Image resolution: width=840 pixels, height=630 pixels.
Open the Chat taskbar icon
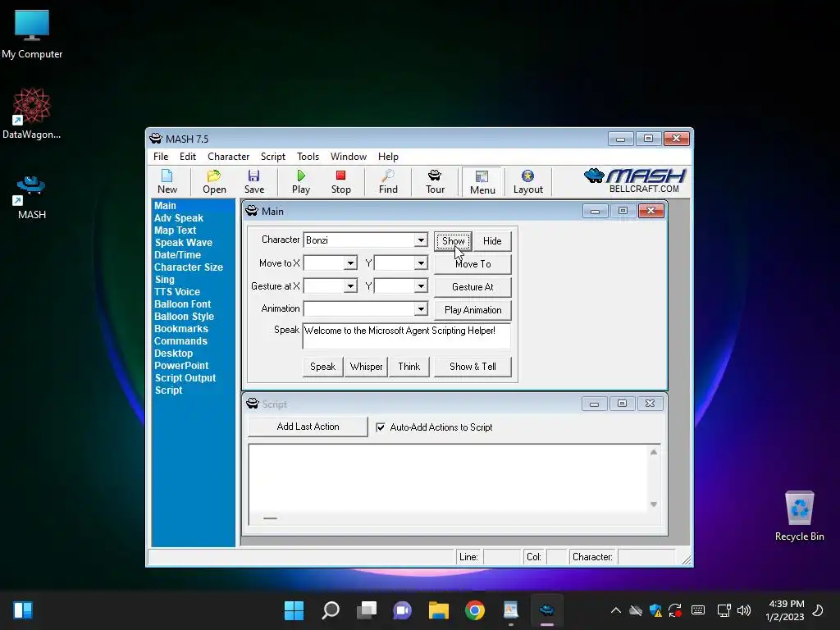[x=402, y=610]
